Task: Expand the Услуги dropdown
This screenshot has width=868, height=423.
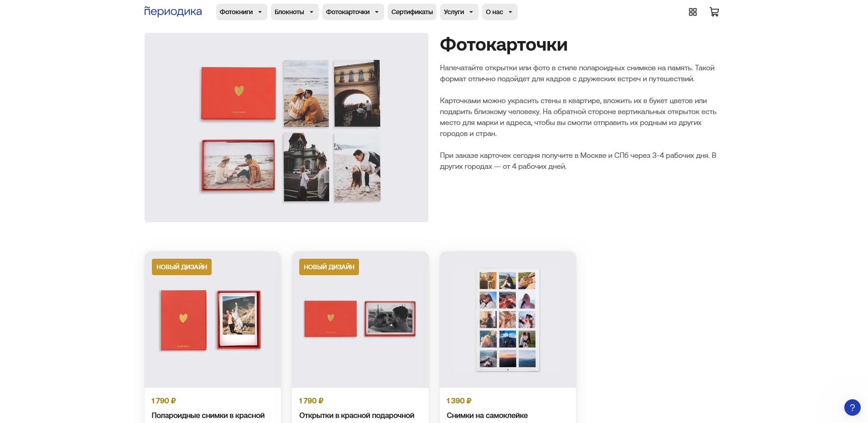Action: (x=459, y=12)
